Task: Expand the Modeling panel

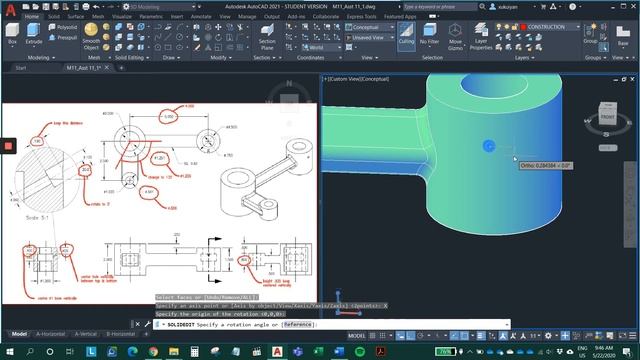Action: tap(41, 58)
